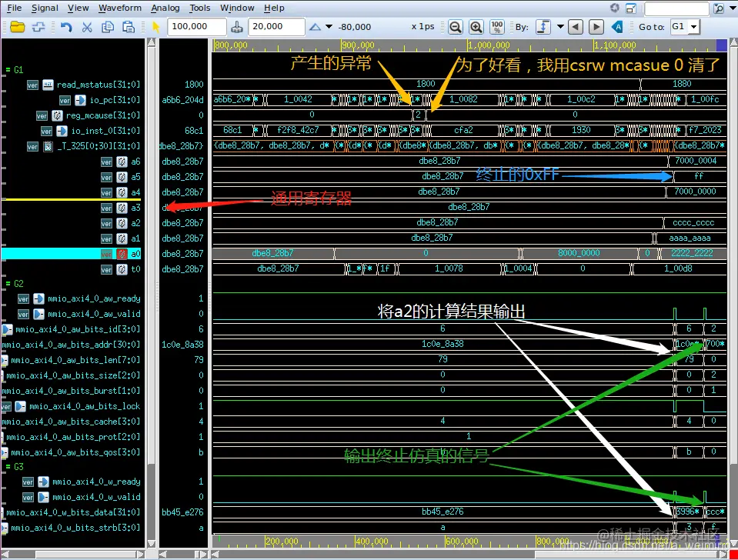738x560 pixels.
Task: Click the next edge arrow button
Action: click(x=596, y=27)
